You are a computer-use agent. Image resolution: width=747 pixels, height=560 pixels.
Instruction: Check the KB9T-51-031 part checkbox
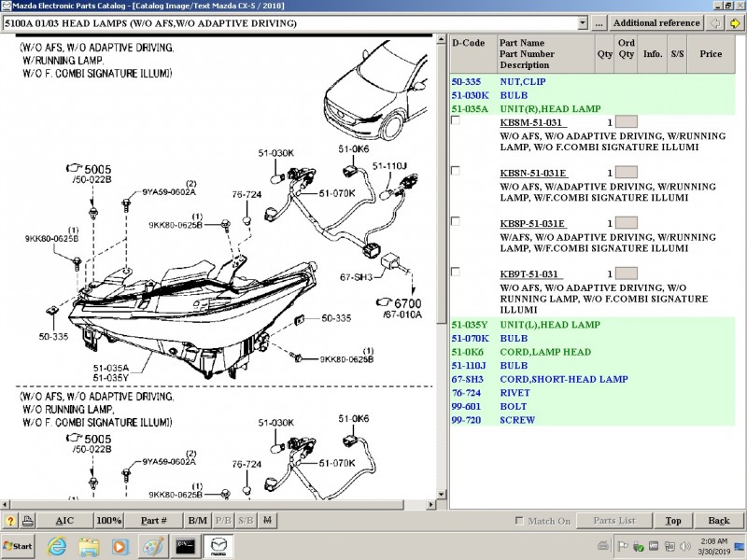click(456, 272)
